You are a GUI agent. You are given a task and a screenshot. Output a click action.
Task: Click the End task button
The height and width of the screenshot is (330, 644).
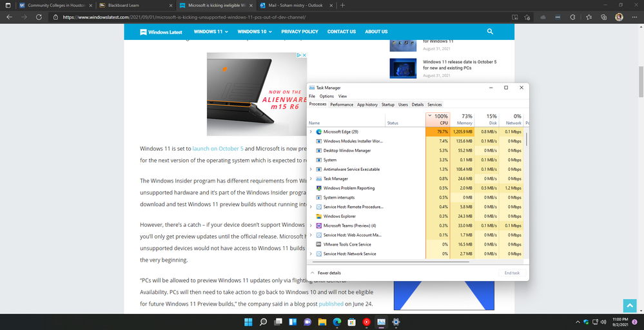tap(512, 273)
